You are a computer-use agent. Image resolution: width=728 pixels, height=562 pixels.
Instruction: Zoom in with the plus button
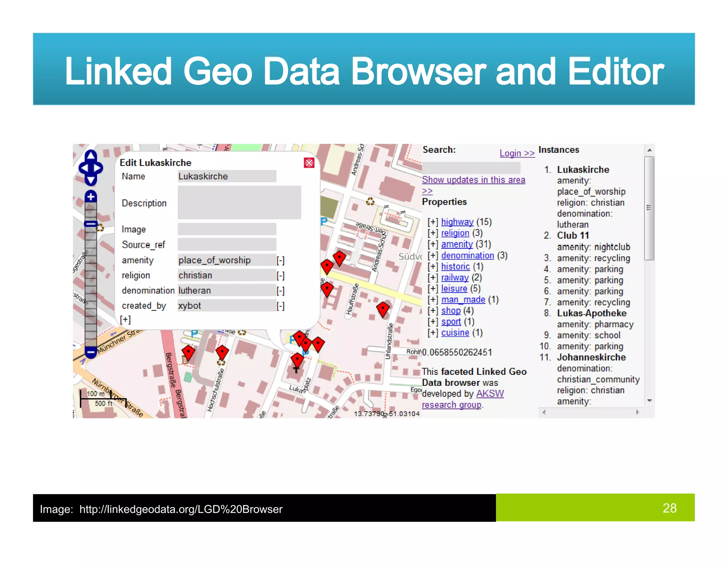[91, 196]
